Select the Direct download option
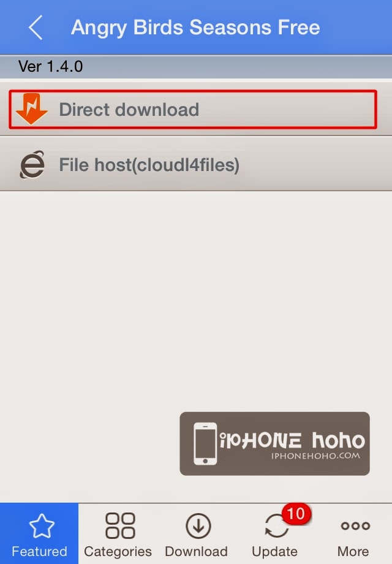The height and width of the screenshot is (564, 392). (193, 109)
